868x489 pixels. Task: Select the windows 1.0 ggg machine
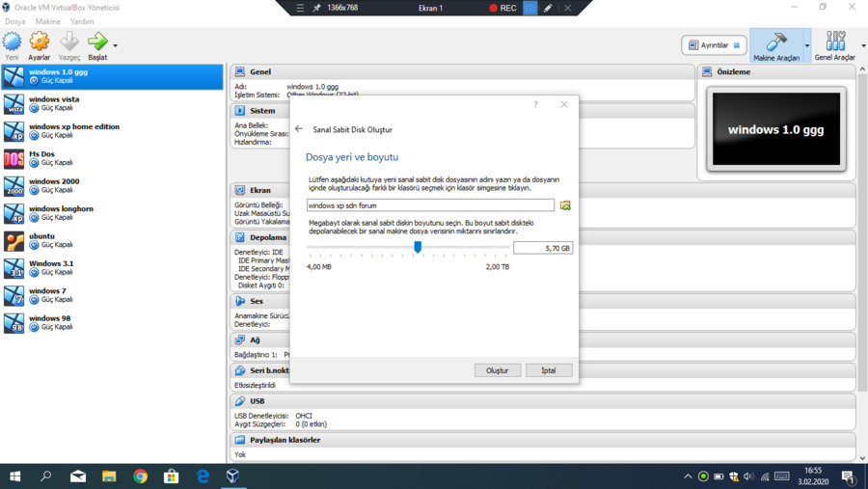pyautogui.click(x=112, y=76)
